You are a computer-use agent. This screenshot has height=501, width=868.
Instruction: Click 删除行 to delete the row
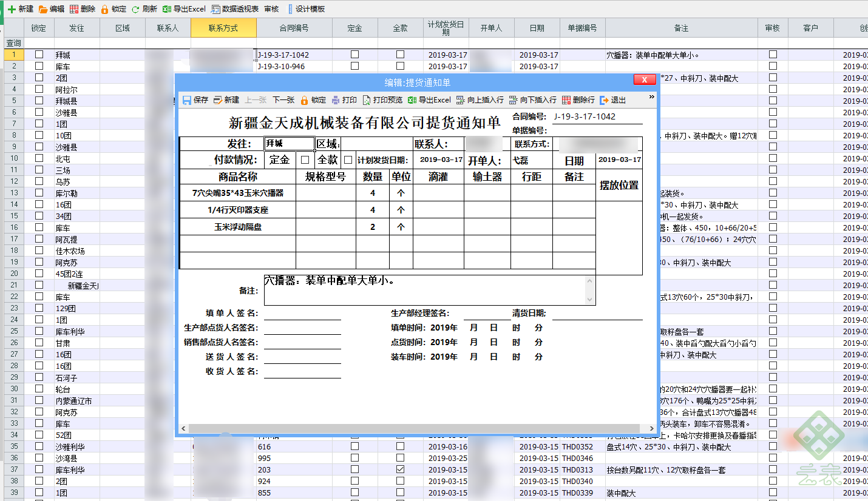coord(578,100)
